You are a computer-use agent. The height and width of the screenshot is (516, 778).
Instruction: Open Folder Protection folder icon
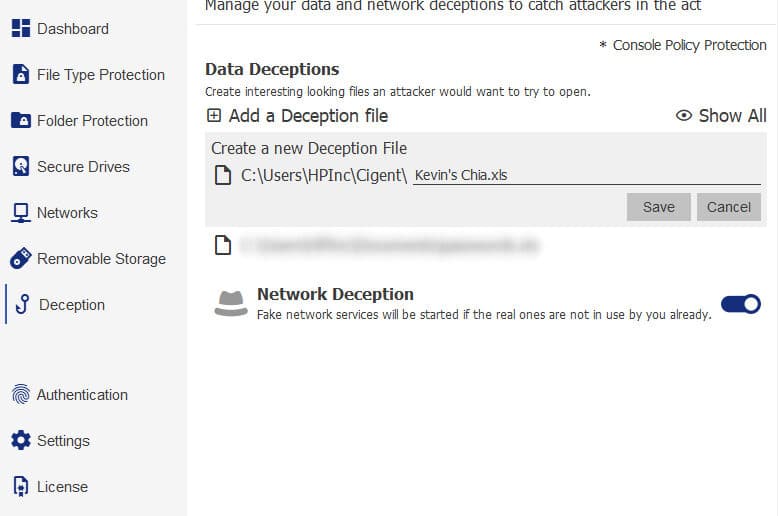pos(20,120)
